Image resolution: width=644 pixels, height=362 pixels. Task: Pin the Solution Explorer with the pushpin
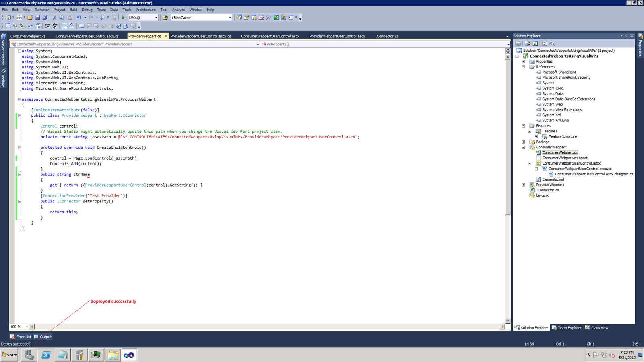(627, 36)
